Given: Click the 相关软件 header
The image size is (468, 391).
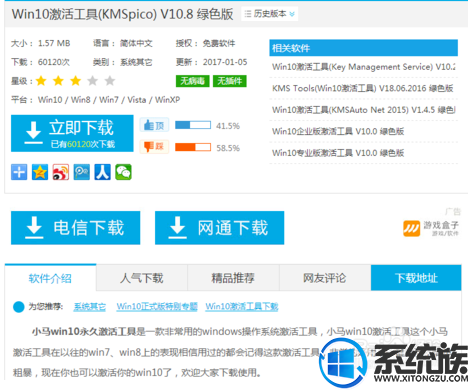Looking at the screenshot, I should (x=363, y=48).
